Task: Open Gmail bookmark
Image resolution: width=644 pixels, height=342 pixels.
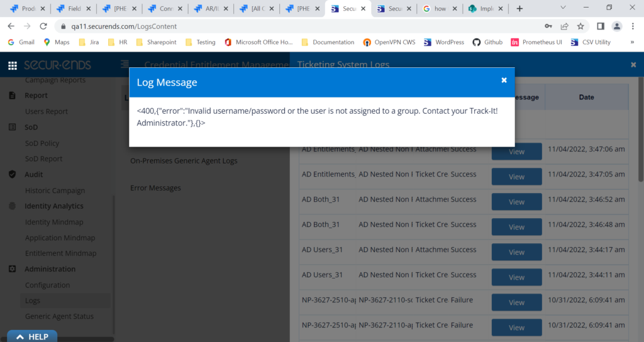Action: pyautogui.click(x=21, y=42)
